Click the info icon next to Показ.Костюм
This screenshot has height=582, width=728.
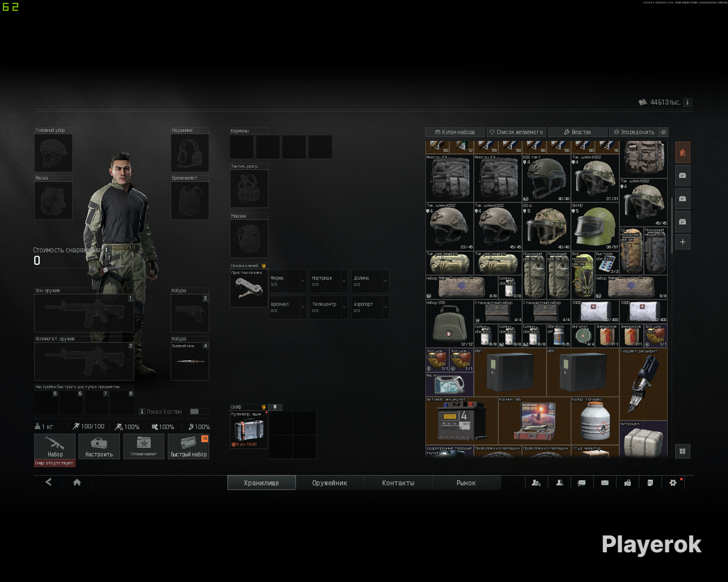pos(142,411)
